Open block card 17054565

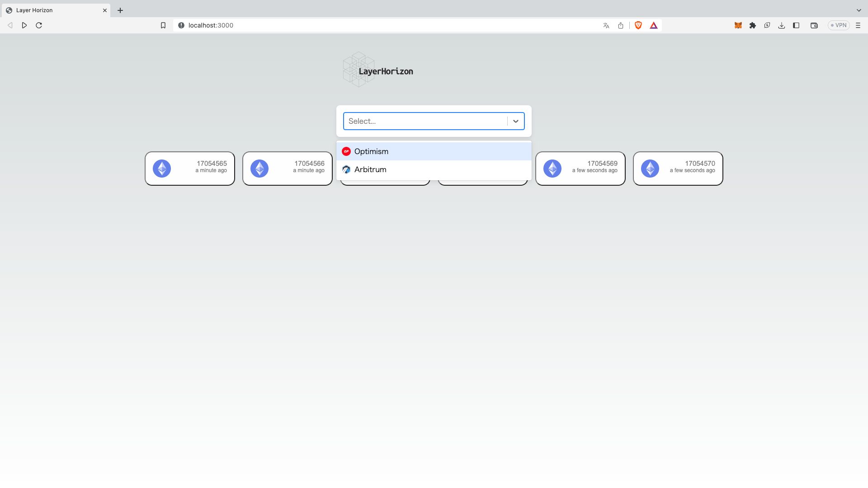190,169
